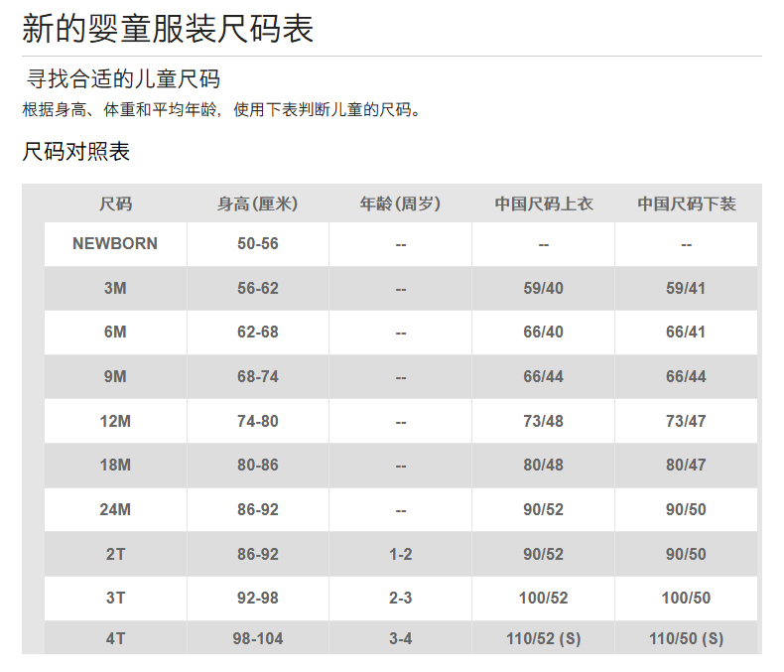Select the 1-2 age cell

401,554
